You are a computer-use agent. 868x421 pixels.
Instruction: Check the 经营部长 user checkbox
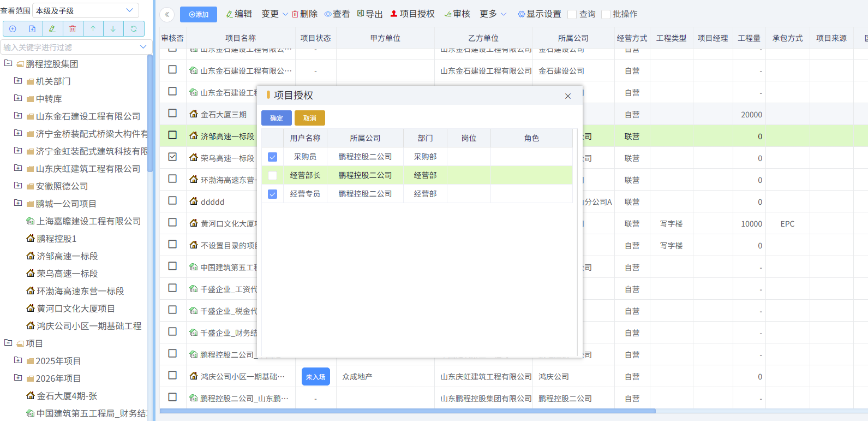[x=273, y=176]
